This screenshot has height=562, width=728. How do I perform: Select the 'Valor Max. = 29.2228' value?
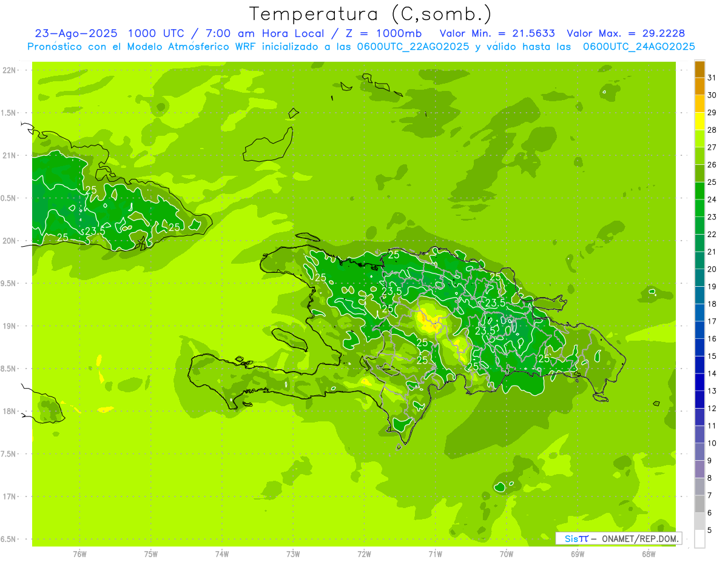pyautogui.click(x=625, y=33)
